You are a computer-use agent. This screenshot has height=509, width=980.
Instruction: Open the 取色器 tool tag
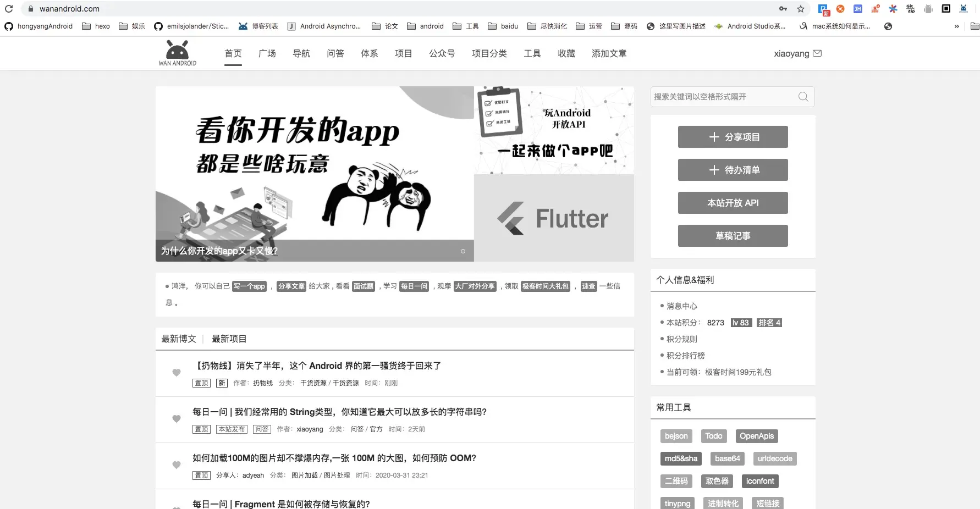click(717, 482)
